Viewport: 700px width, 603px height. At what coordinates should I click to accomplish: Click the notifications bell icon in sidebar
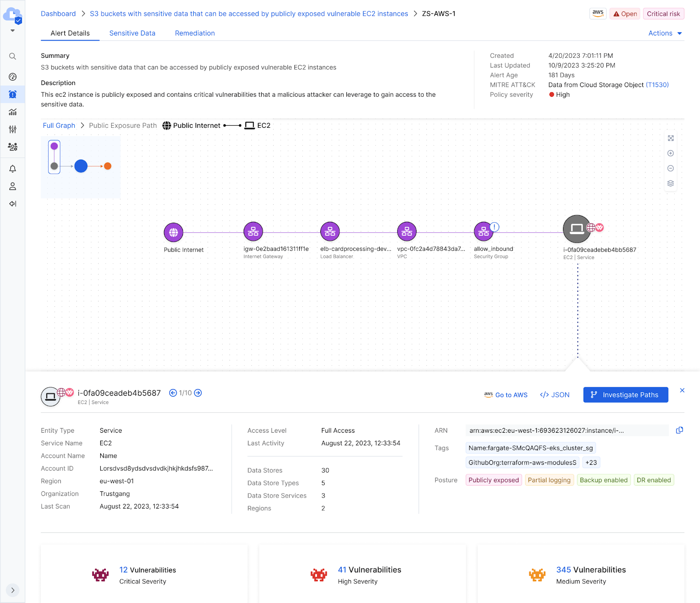13,169
